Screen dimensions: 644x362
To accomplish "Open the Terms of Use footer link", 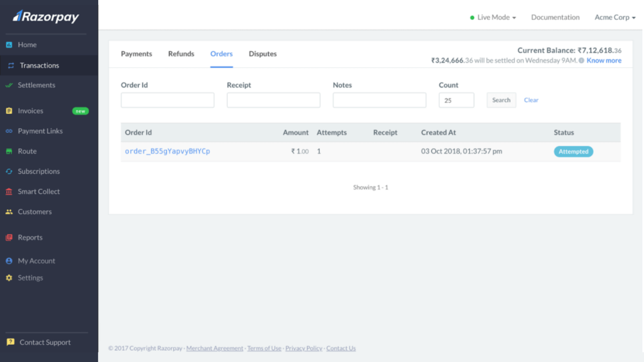I will (x=264, y=348).
